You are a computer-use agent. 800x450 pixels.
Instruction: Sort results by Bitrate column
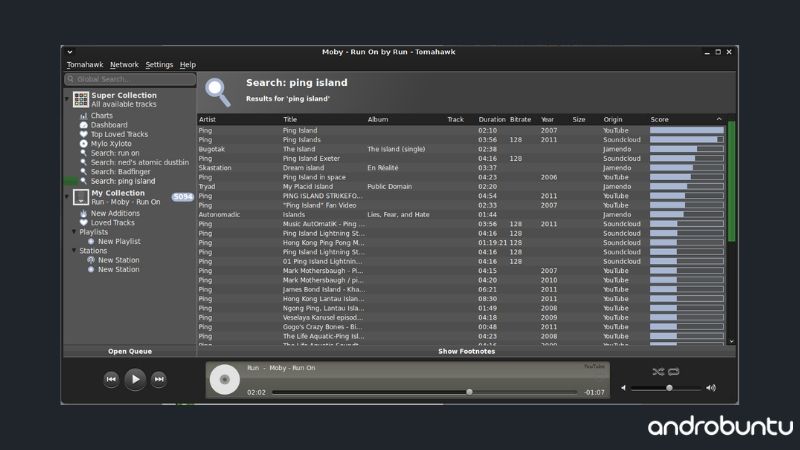pyautogui.click(x=520, y=119)
